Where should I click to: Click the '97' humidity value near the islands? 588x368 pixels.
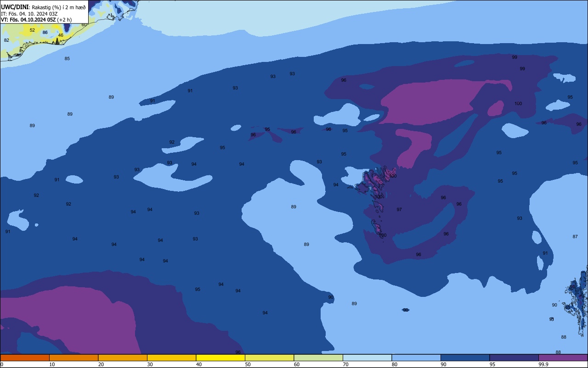tap(399, 210)
